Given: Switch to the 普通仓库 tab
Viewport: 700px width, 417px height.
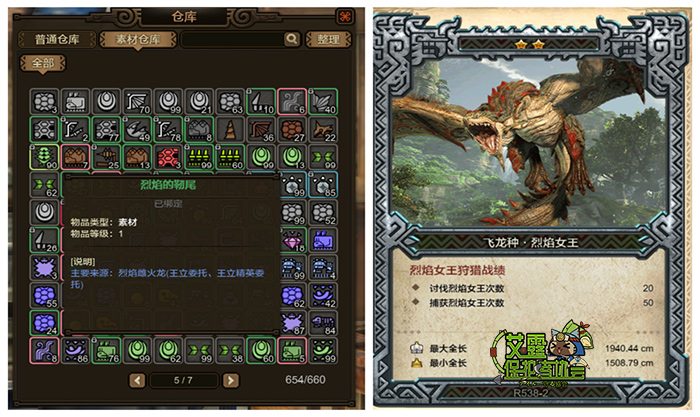Looking at the screenshot, I should 57,39.
